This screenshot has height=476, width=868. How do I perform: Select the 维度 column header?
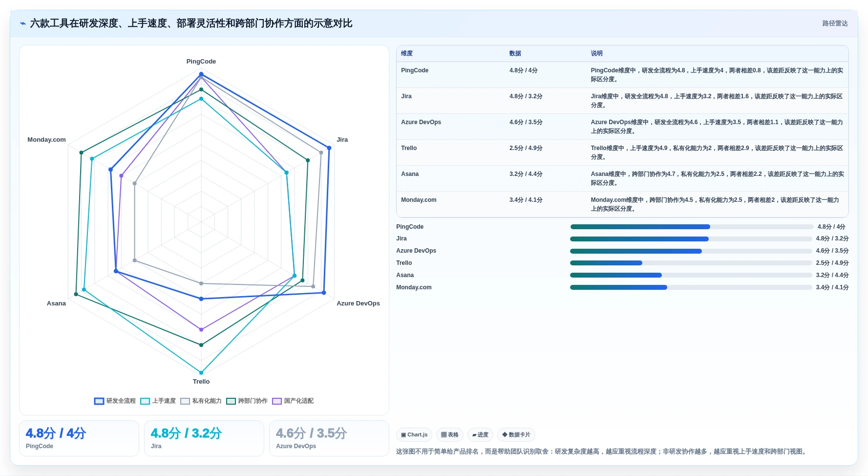click(x=407, y=53)
